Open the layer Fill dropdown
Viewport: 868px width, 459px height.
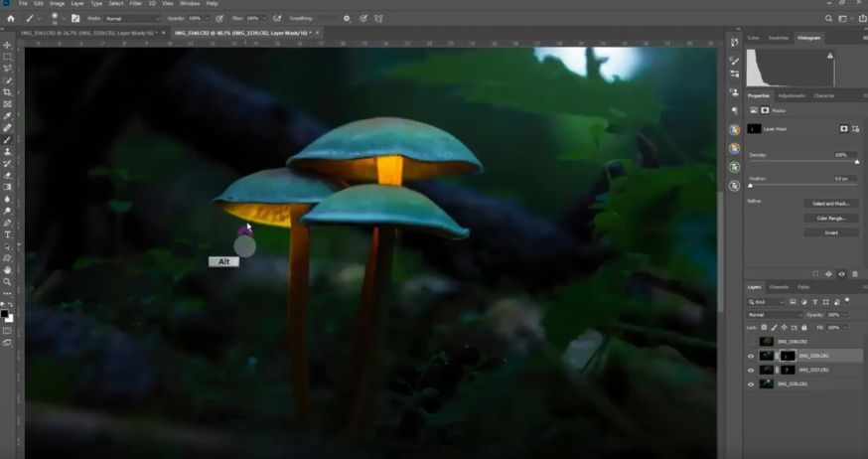846,328
